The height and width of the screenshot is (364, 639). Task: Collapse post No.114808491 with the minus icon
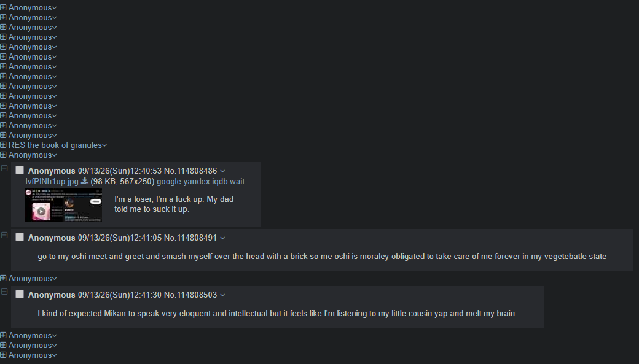4,235
